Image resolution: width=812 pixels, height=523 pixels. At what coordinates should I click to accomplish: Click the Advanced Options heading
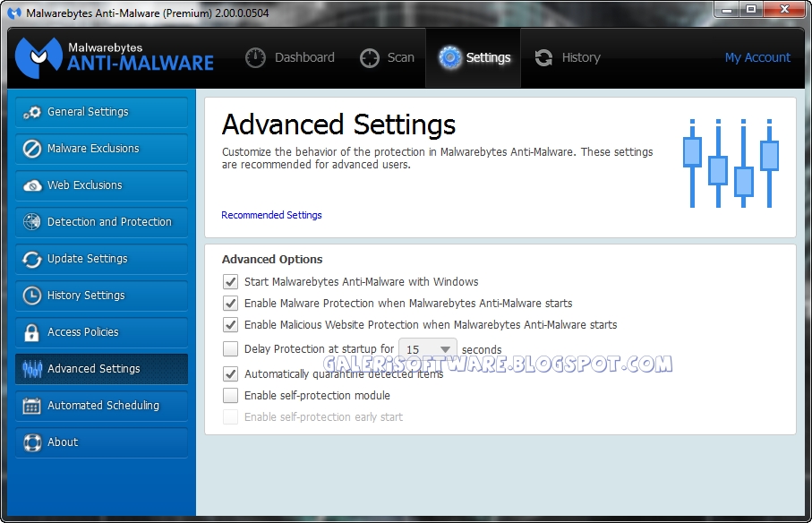point(272,260)
